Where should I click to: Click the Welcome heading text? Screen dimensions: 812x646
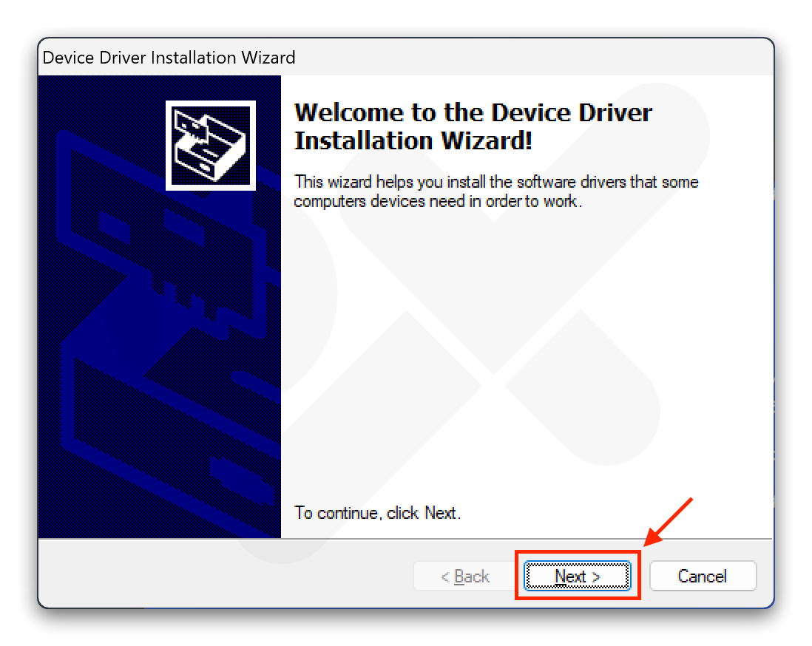(473, 112)
